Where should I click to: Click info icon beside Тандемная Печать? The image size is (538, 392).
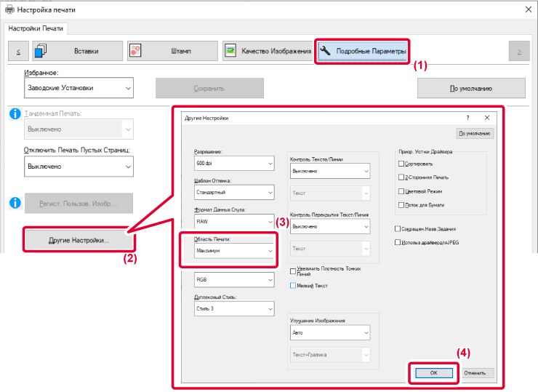(15, 114)
